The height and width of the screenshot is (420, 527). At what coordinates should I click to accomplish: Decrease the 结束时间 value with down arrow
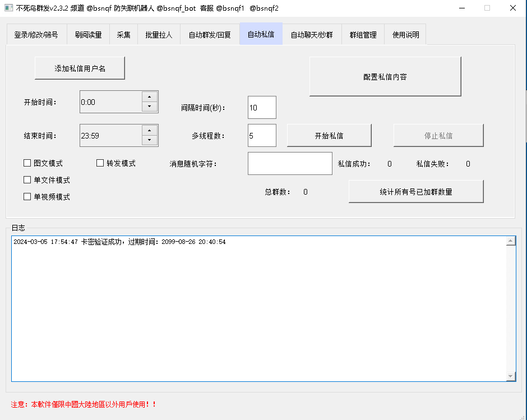click(x=150, y=140)
